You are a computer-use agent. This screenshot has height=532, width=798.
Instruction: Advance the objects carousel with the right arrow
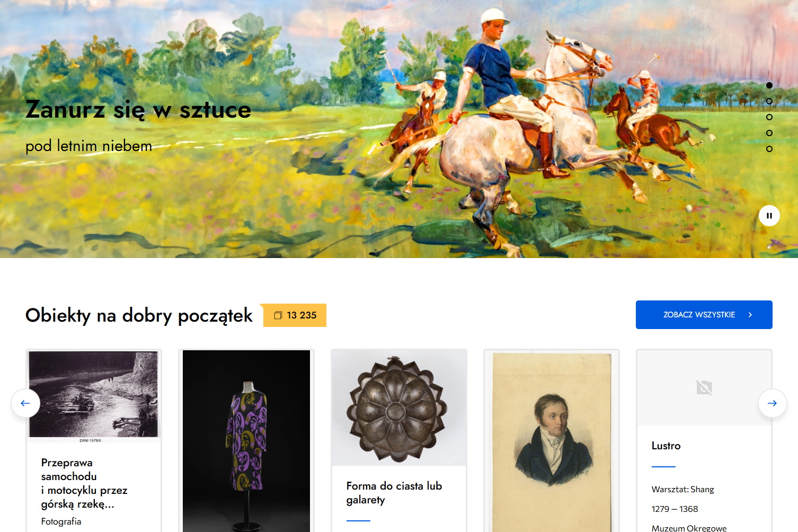(x=772, y=403)
